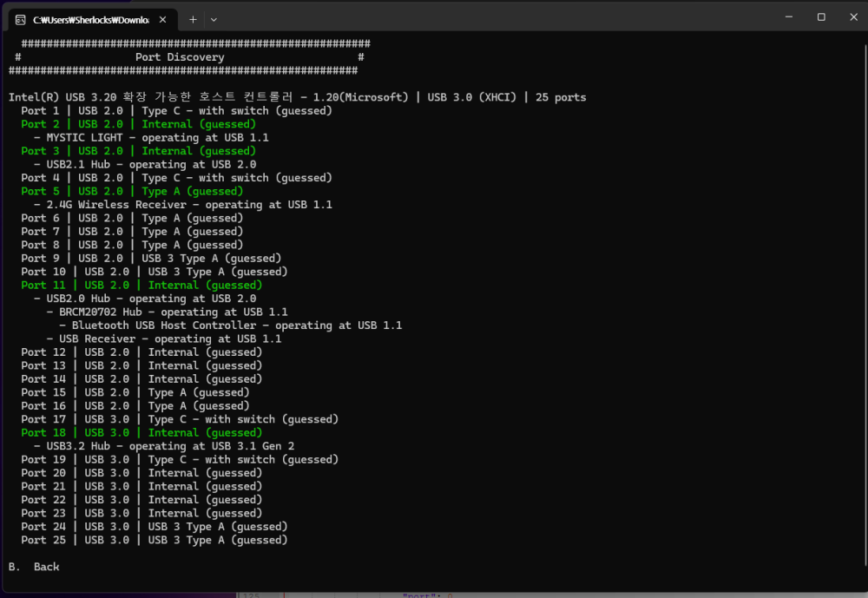The width and height of the screenshot is (868, 598).
Task: Click the 'Port 22 | USB 3.0 | Internal' line
Action: [x=141, y=500]
